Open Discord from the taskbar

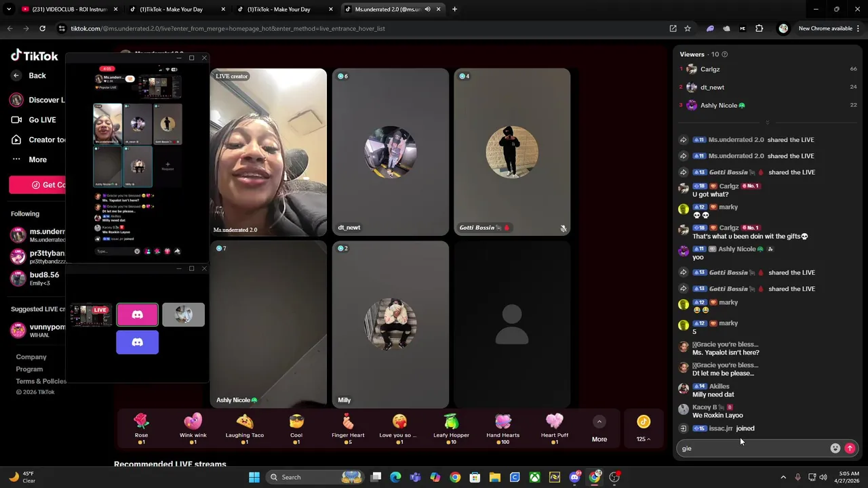point(574,477)
